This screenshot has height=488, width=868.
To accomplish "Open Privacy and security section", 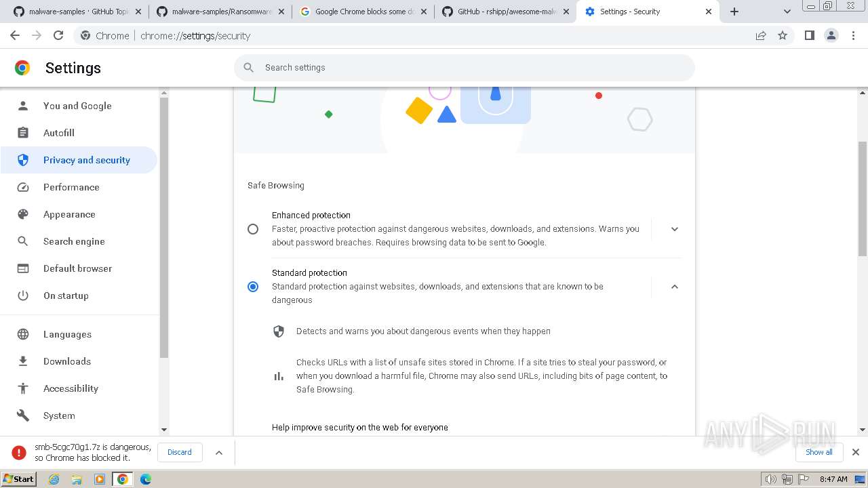I will click(x=79, y=160).
